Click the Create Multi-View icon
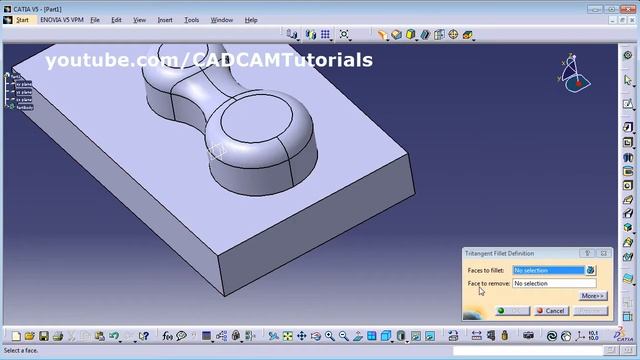 pyautogui.click(x=371, y=336)
